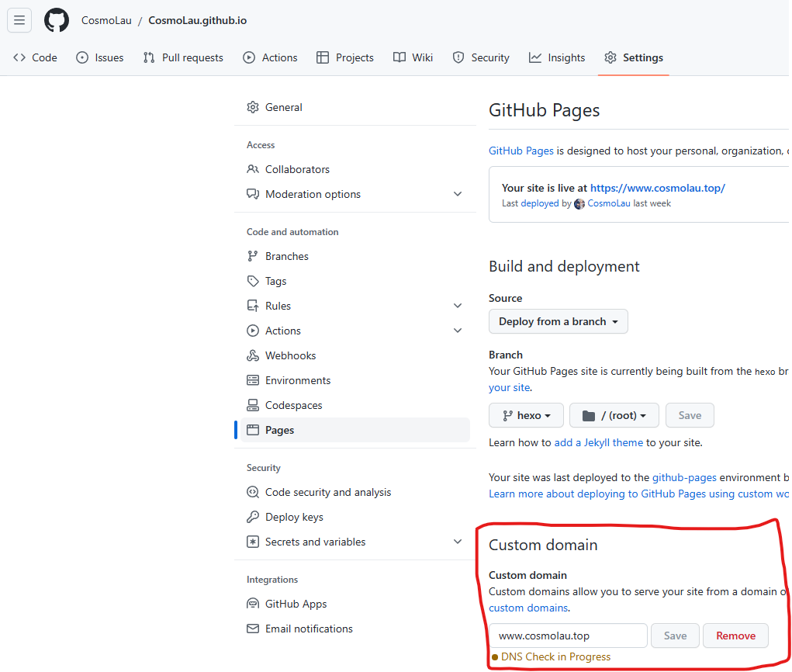Click 'DNS Check in Progress' status text
Screen dimensions: 792x672
[555, 656]
